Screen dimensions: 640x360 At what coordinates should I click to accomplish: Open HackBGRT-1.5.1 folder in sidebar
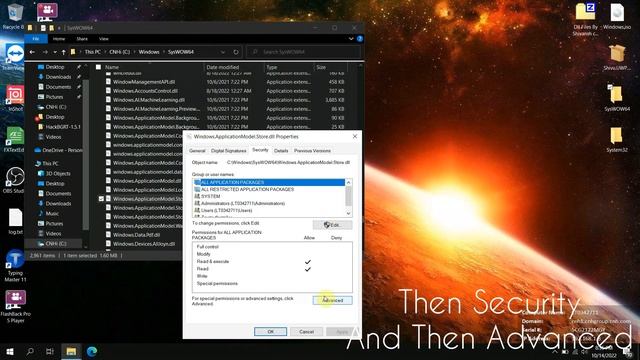[63, 127]
